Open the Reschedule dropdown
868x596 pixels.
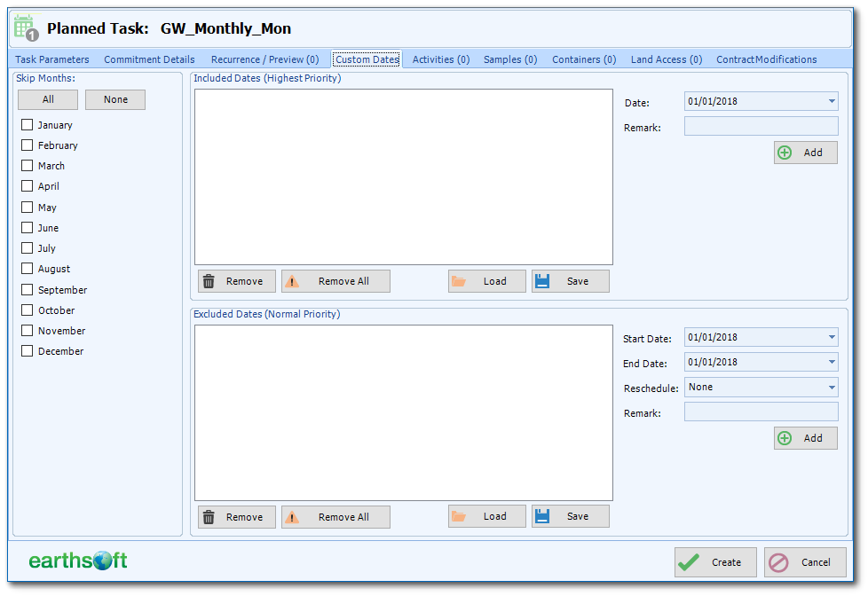(x=832, y=387)
